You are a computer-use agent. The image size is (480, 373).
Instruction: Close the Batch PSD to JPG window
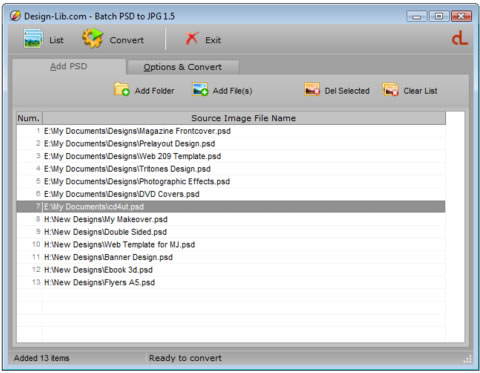click(461, 16)
